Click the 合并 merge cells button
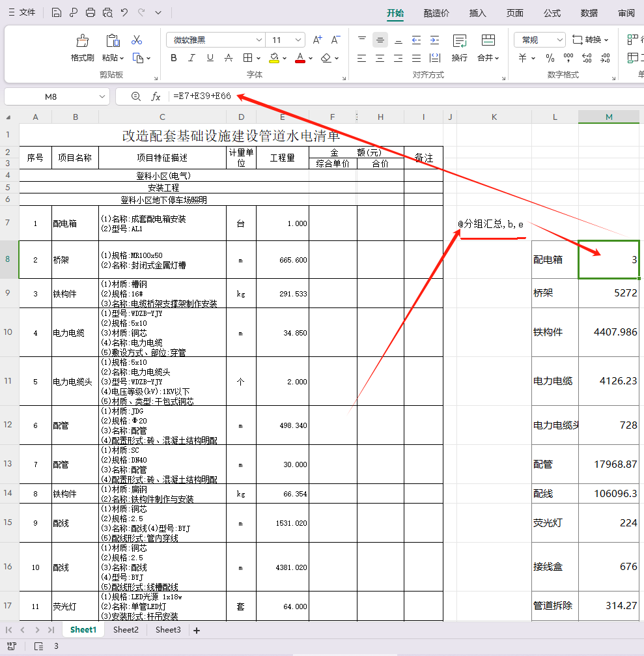This screenshot has height=656, width=644. pyautogui.click(x=488, y=57)
